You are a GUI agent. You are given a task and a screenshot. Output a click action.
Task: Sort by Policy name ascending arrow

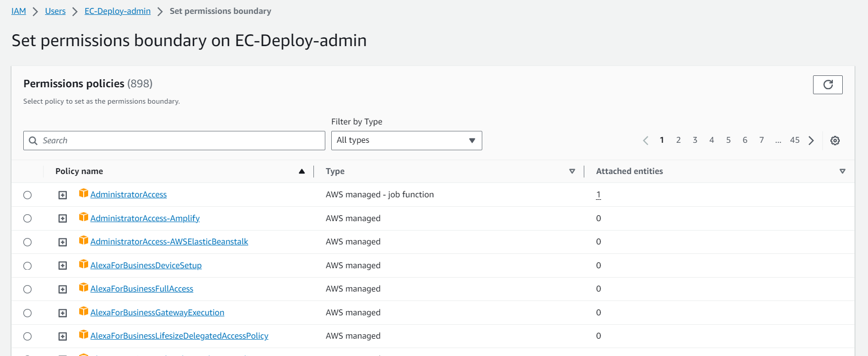click(x=302, y=172)
